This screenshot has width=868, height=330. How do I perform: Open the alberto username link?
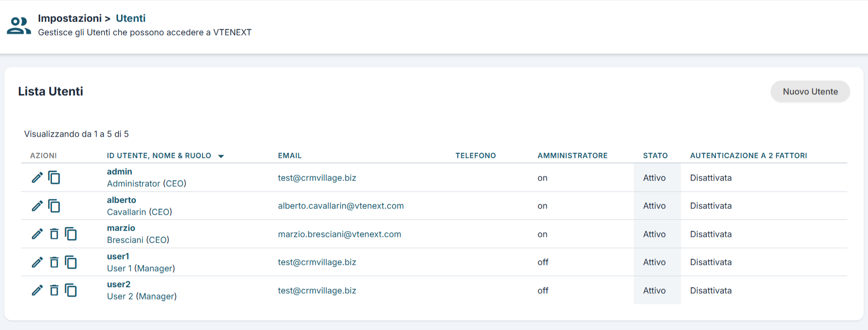click(121, 200)
